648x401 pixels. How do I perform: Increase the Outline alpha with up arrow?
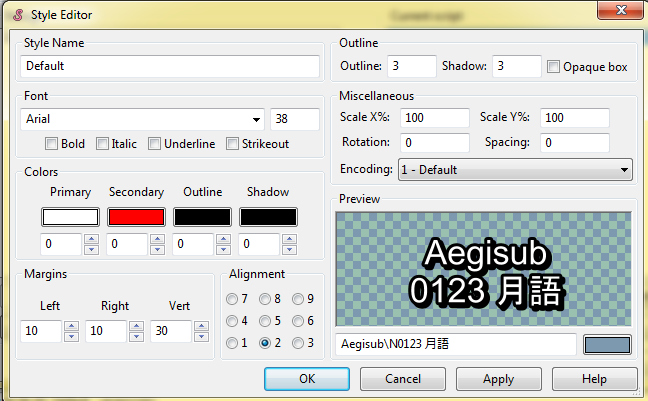coord(224,239)
